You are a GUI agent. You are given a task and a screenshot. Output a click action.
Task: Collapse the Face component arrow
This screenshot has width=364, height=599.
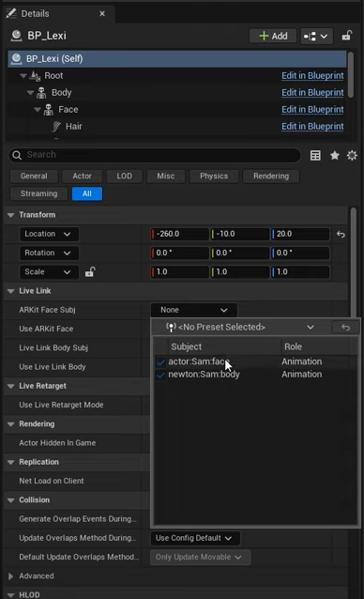38,109
